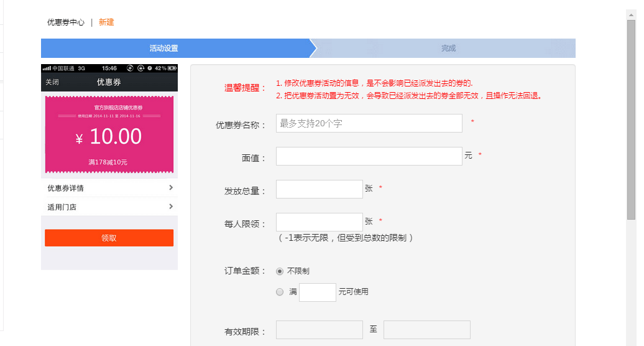Click the 满 元可使用 amount input box
The width and height of the screenshot is (644, 346).
(318, 292)
